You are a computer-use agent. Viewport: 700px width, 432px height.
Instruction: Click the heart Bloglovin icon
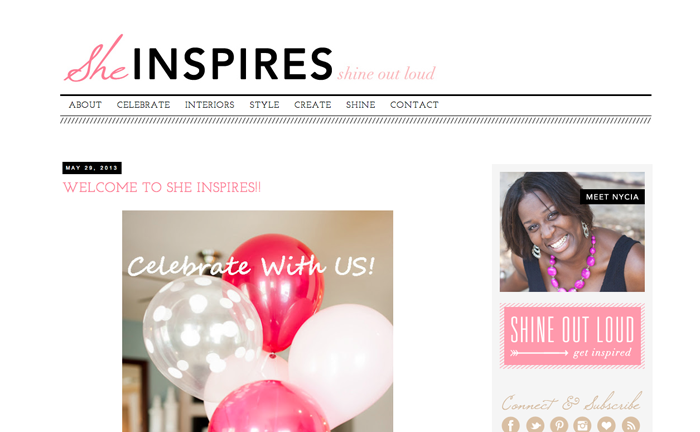pyautogui.click(x=606, y=424)
